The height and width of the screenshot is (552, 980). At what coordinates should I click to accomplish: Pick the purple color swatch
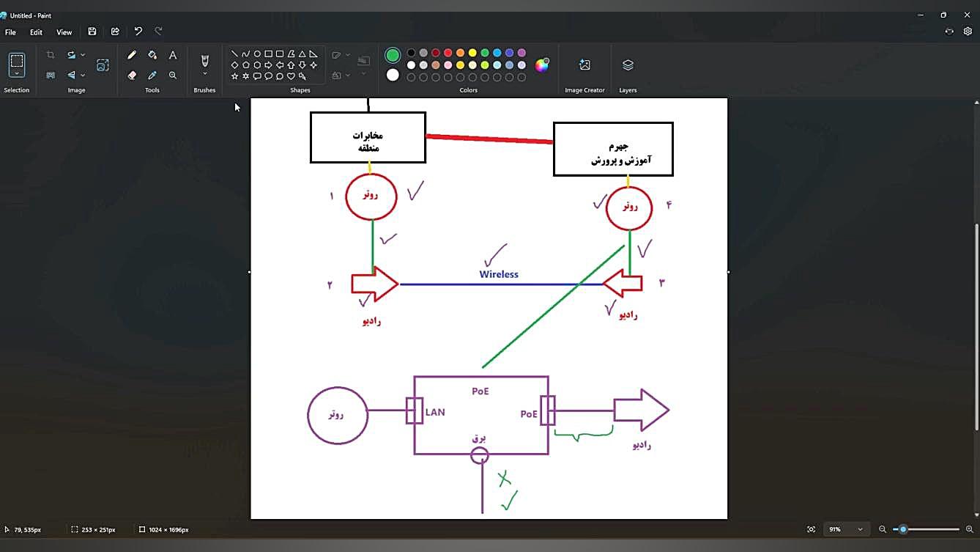(521, 53)
